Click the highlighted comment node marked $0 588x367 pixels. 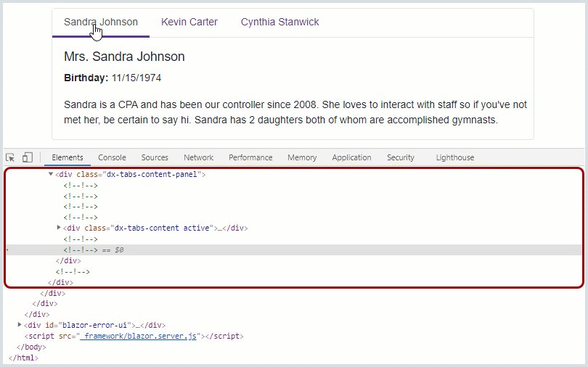[81, 250]
